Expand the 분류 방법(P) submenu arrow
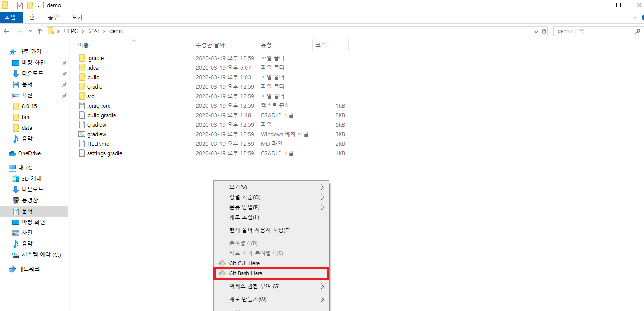 322,207
